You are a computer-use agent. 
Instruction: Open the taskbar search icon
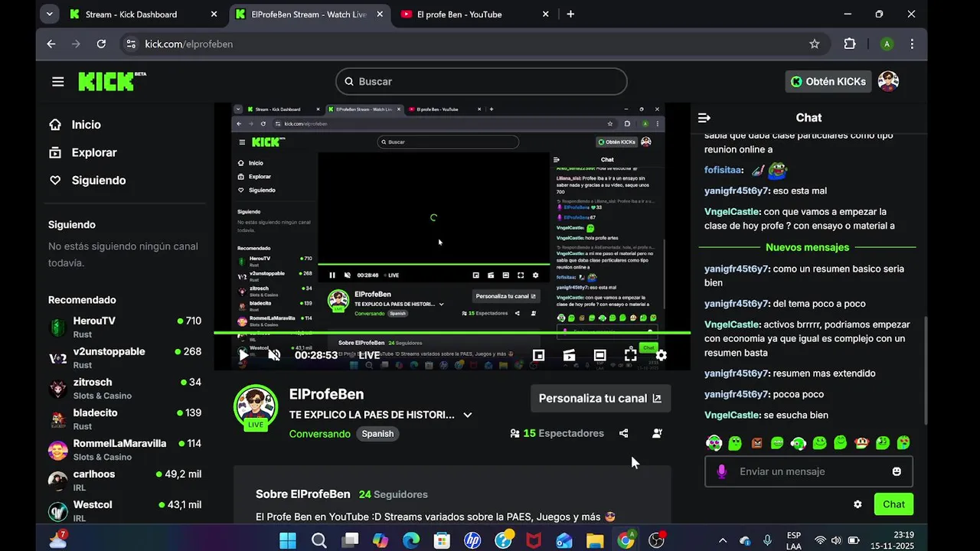[319, 540]
